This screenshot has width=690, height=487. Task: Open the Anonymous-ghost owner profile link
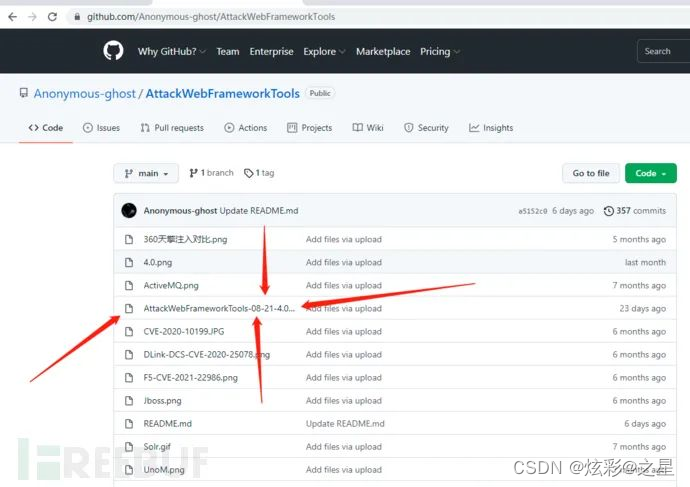click(x=84, y=94)
